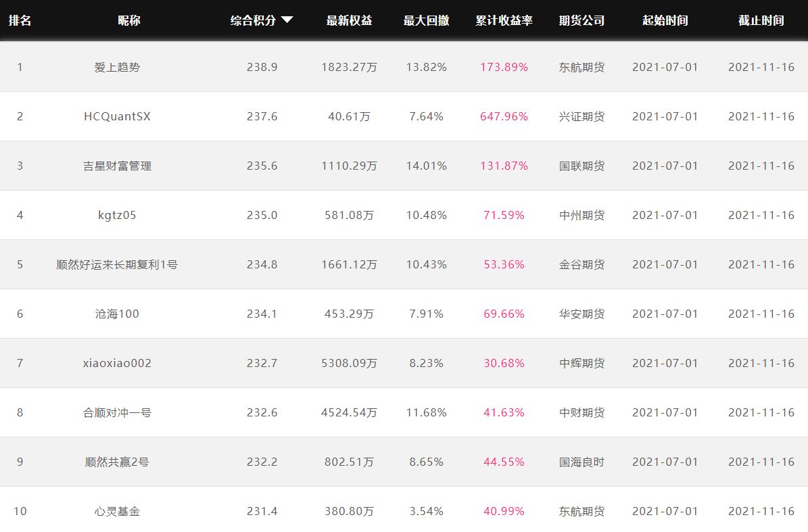808x532 pixels.
Task: Open the 合顺对冲一号 nickname
Action: tap(117, 412)
